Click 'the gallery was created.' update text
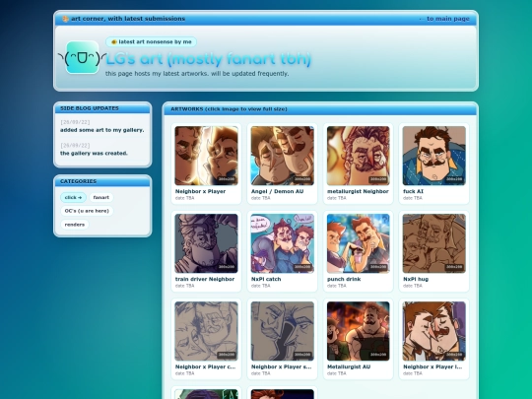The width and height of the screenshot is (532, 399). click(94, 153)
